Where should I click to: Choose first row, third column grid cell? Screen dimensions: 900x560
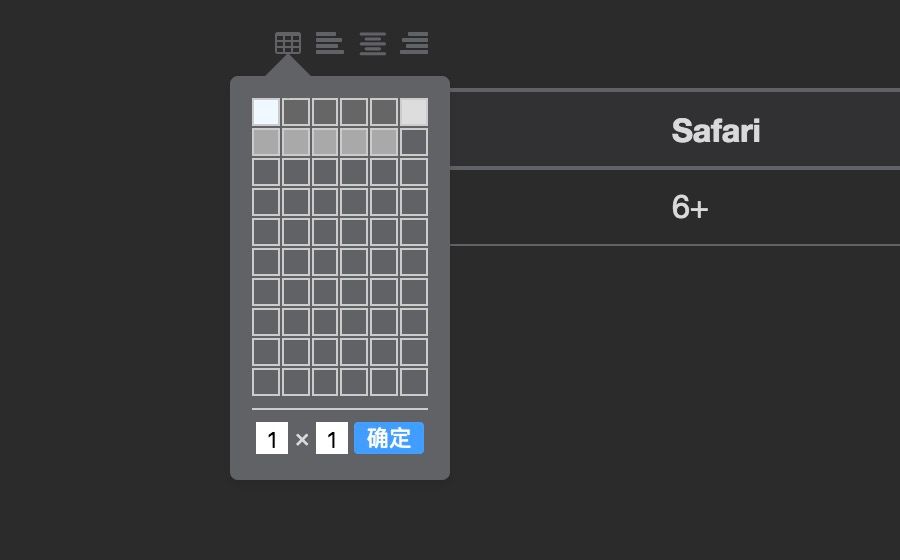[325, 112]
